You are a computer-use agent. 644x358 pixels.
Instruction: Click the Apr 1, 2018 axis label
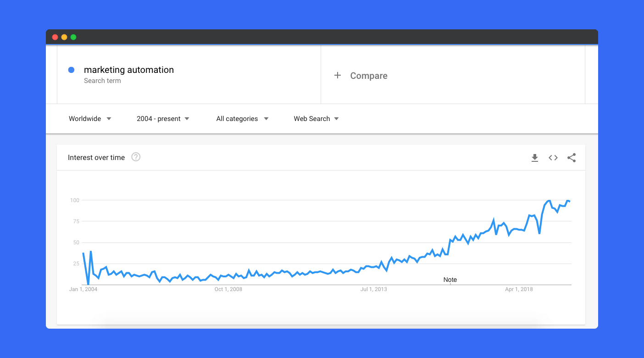(x=519, y=289)
